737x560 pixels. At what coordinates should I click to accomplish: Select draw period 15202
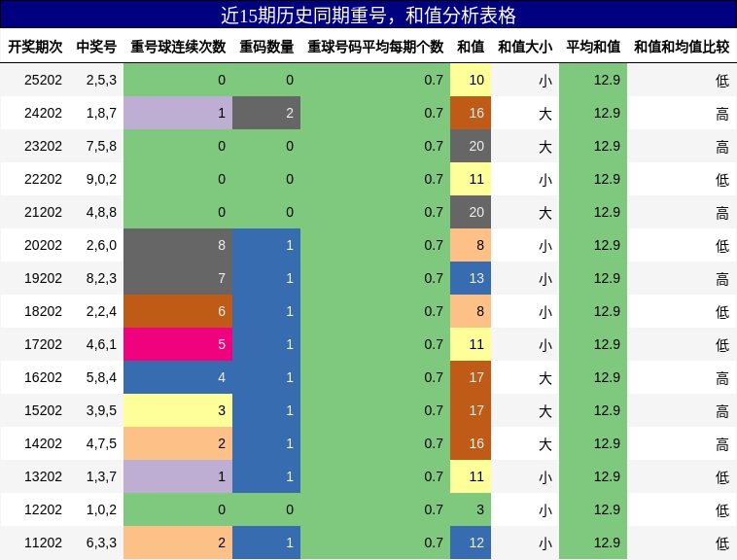[x=43, y=410]
